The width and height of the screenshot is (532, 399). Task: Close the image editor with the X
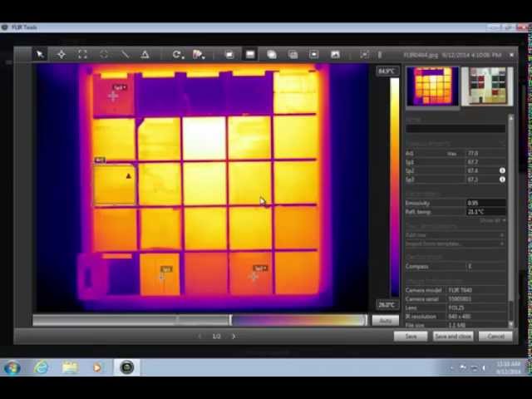coord(512,55)
